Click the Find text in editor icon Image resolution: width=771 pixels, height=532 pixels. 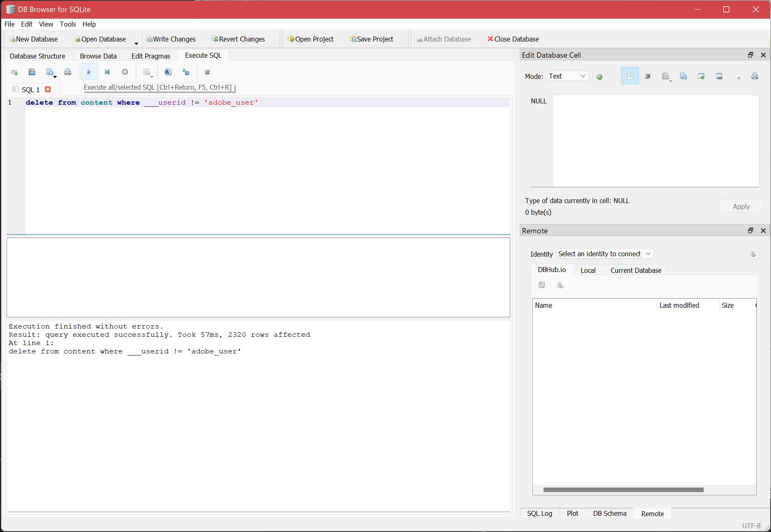point(168,72)
